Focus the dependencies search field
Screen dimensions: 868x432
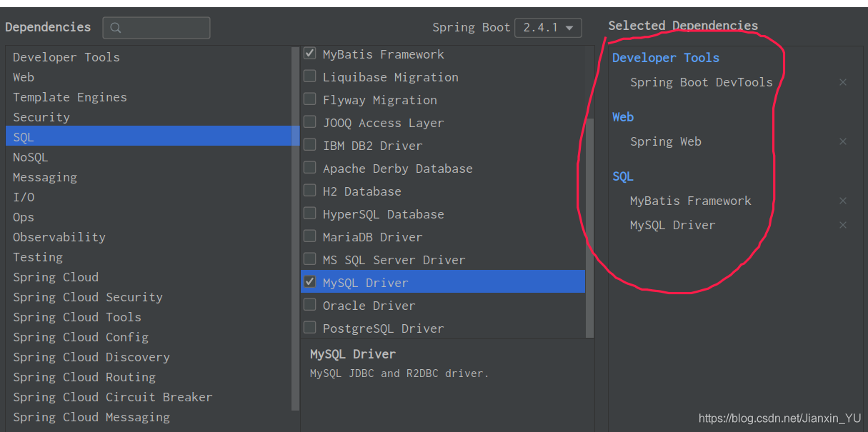coord(156,28)
